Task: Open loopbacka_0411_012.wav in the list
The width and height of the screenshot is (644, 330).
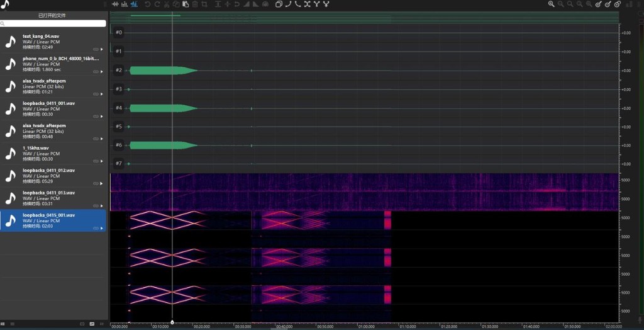Action: point(53,176)
